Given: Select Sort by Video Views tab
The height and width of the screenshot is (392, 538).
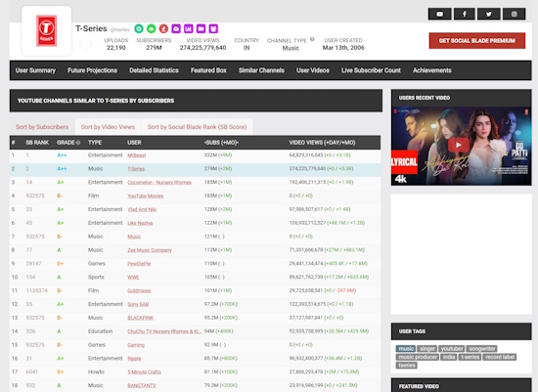Looking at the screenshot, I should click(x=108, y=127).
